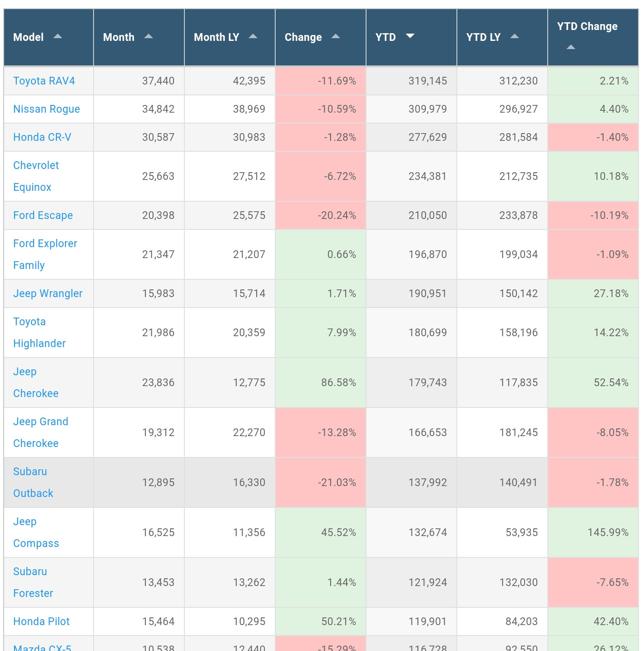Open the Toyota RAV4 link
Image resolution: width=644 pixels, height=651 pixels.
pyautogui.click(x=44, y=81)
